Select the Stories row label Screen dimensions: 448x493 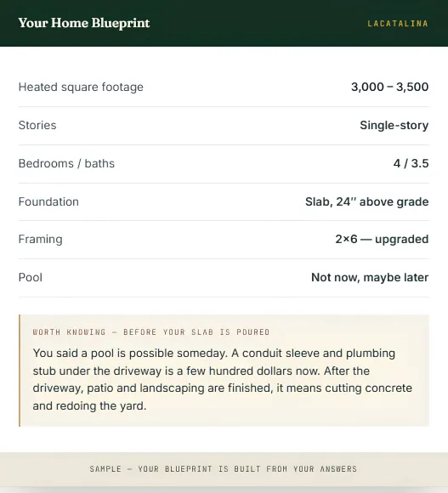click(37, 125)
